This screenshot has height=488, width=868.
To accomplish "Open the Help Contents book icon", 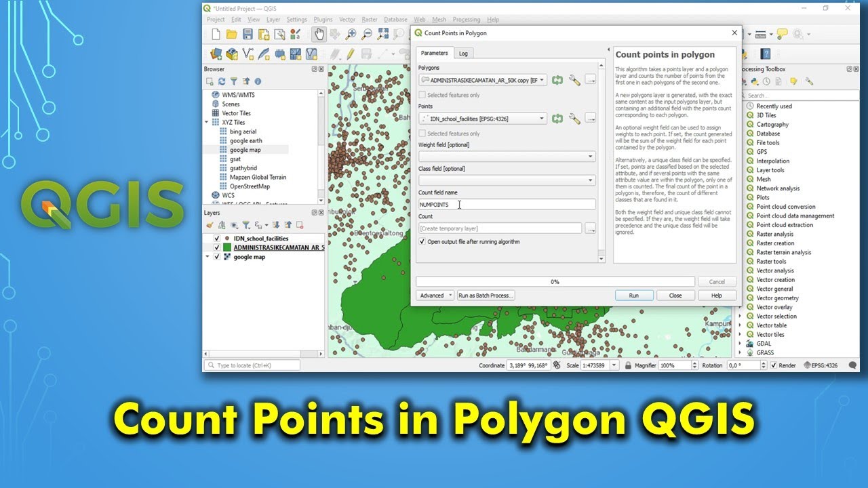I will (x=766, y=54).
